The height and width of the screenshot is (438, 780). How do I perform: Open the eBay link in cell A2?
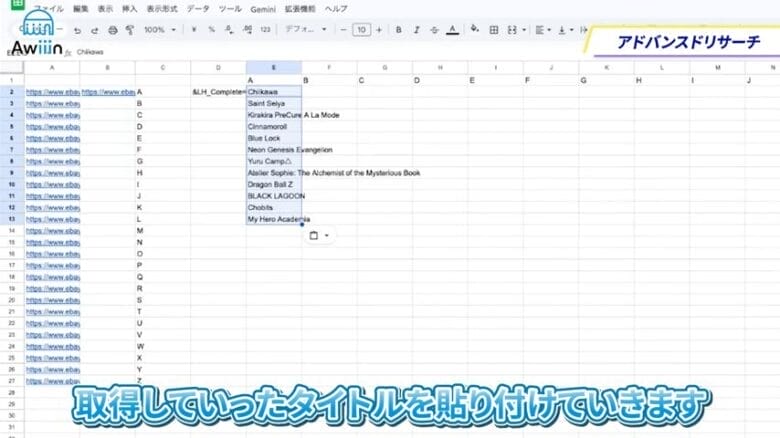pyautogui.click(x=53, y=92)
